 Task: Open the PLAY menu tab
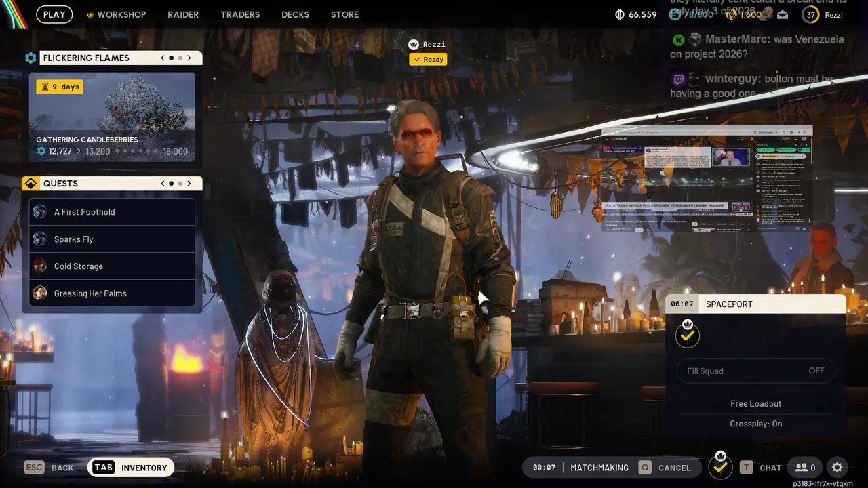tap(54, 14)
